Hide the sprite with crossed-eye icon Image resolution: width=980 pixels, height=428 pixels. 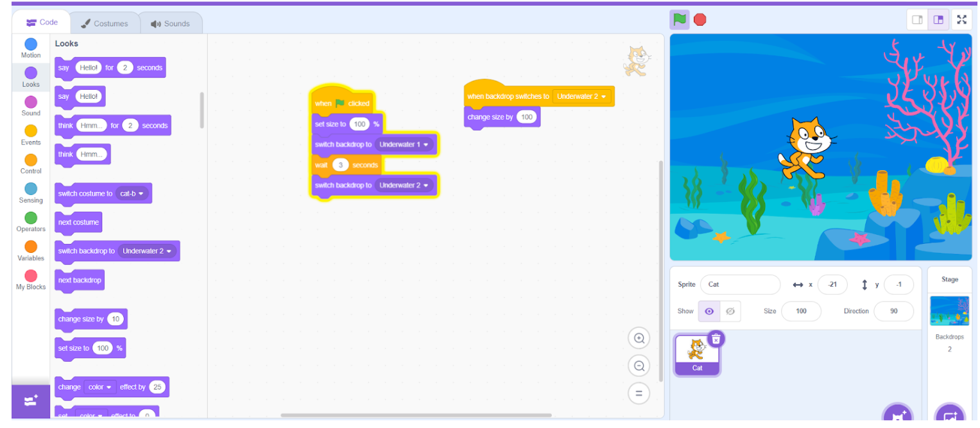(x=730, y=311)
